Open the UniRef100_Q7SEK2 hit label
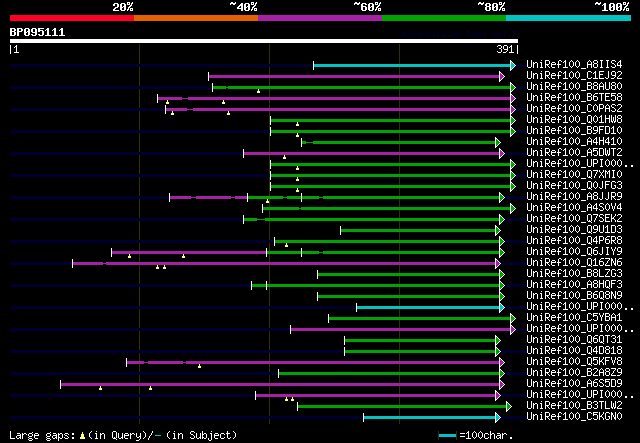The image size is (640, 443). pyautogui.click(x=574, y=219)
